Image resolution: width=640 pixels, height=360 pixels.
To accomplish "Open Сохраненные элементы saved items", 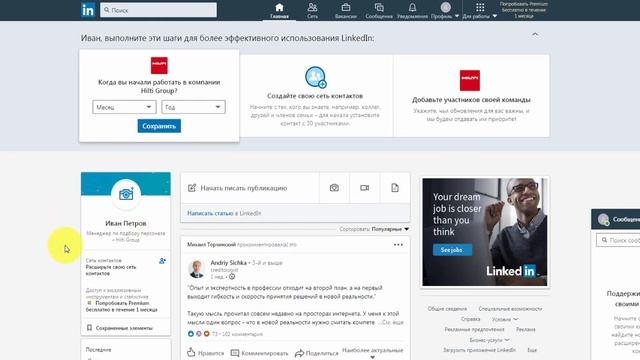I will (x=124, y=328).
